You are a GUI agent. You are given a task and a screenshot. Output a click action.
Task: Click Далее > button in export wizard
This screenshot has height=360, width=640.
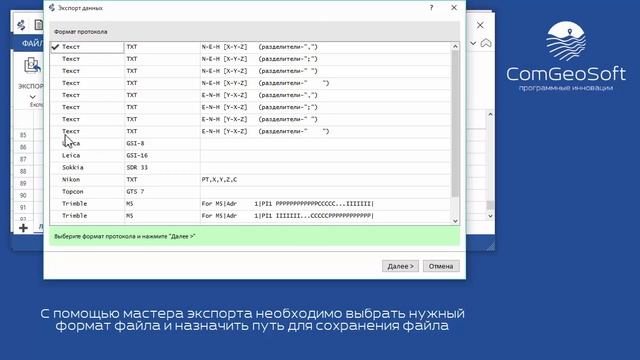400,266
